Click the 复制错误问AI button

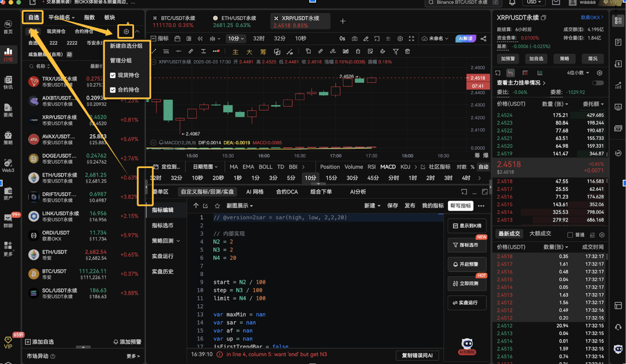417,355
